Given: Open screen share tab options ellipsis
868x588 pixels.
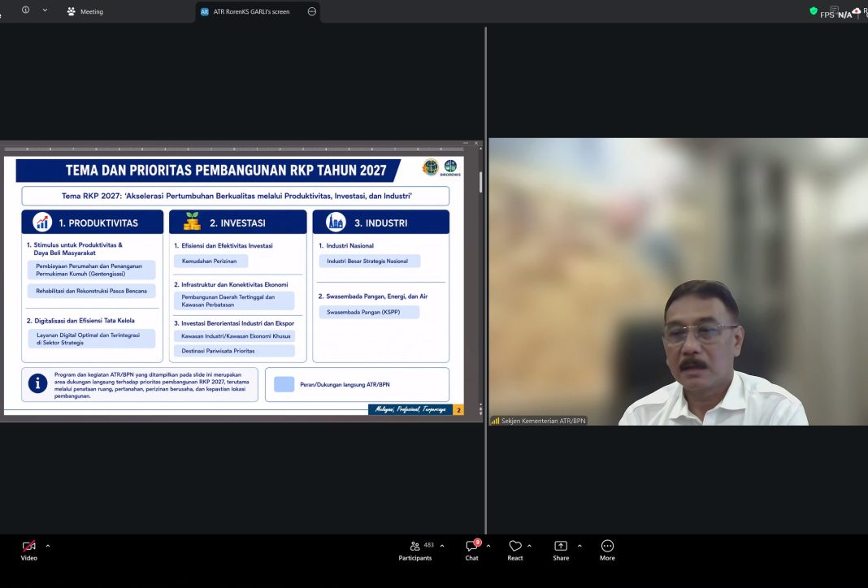Looking at the screenshot, I should pos(312,11).
